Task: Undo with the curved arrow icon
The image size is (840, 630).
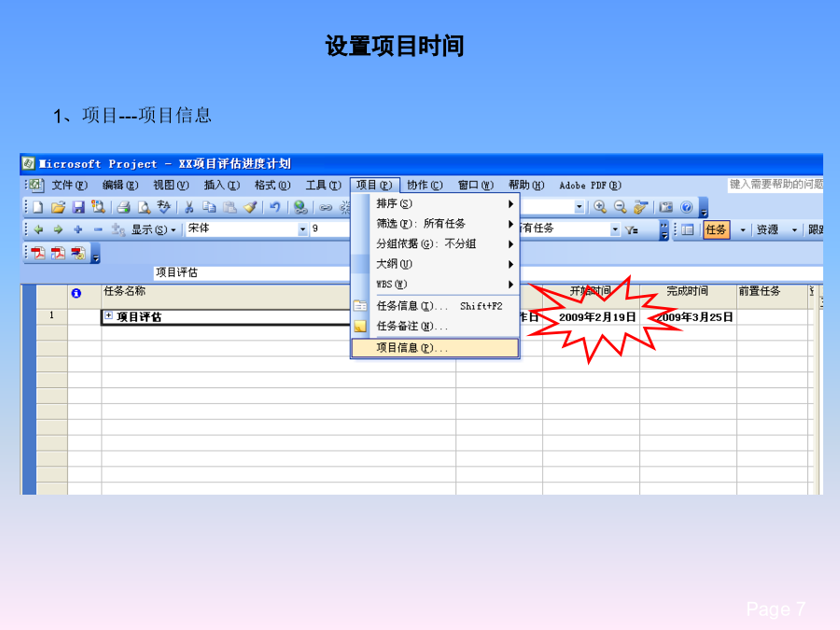Action: 274,207
